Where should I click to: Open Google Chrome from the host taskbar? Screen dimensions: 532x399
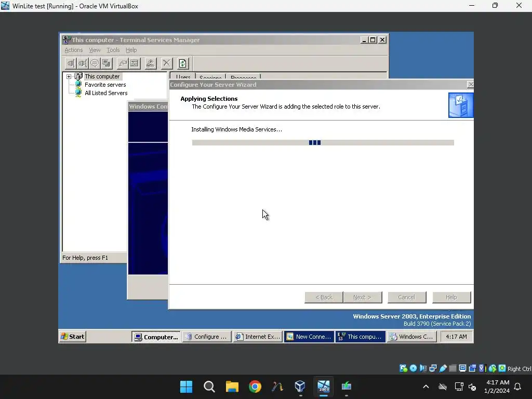pyautogui.click(x=255, y=387)
